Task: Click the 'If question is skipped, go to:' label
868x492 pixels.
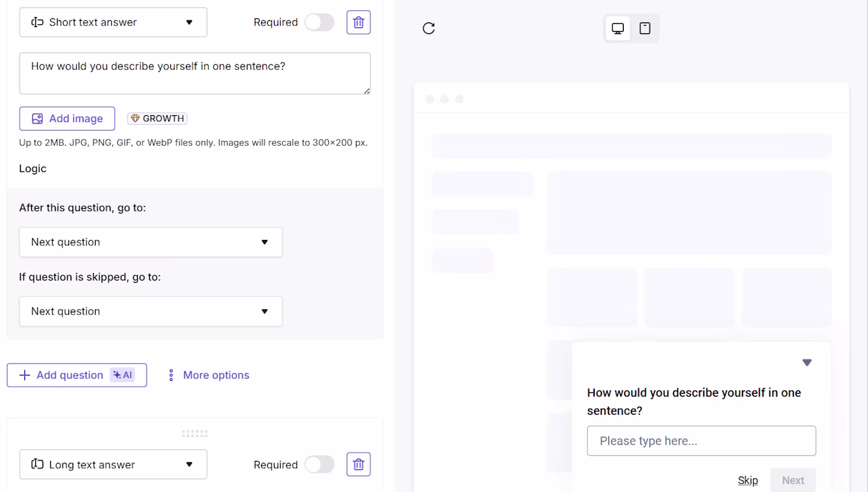Action: coord(90,276)
